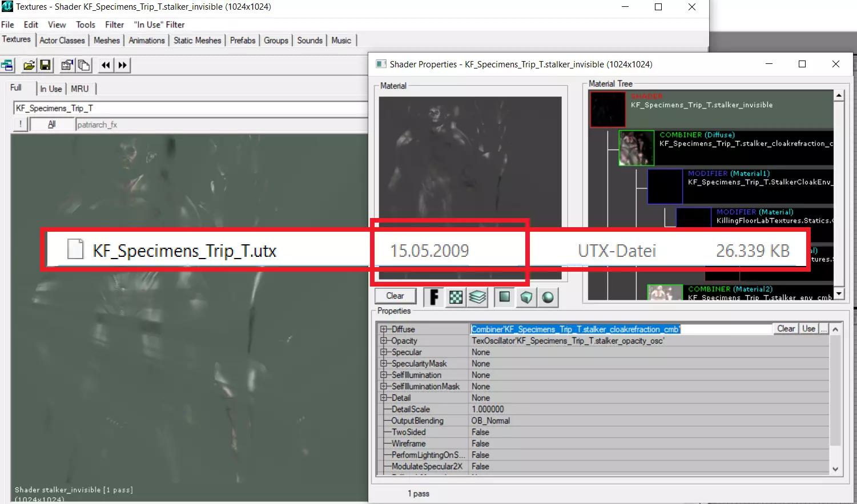Open the Tools menu
This screenshot has height=504, width=857.
86,25
